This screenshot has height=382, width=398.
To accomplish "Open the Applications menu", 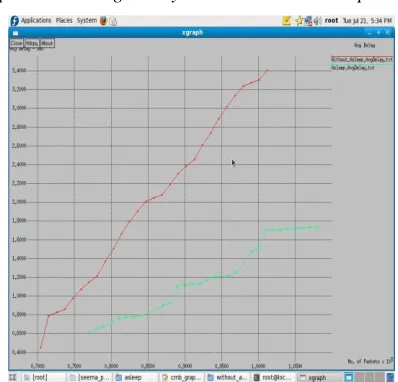I will click(x=36, y=20).
